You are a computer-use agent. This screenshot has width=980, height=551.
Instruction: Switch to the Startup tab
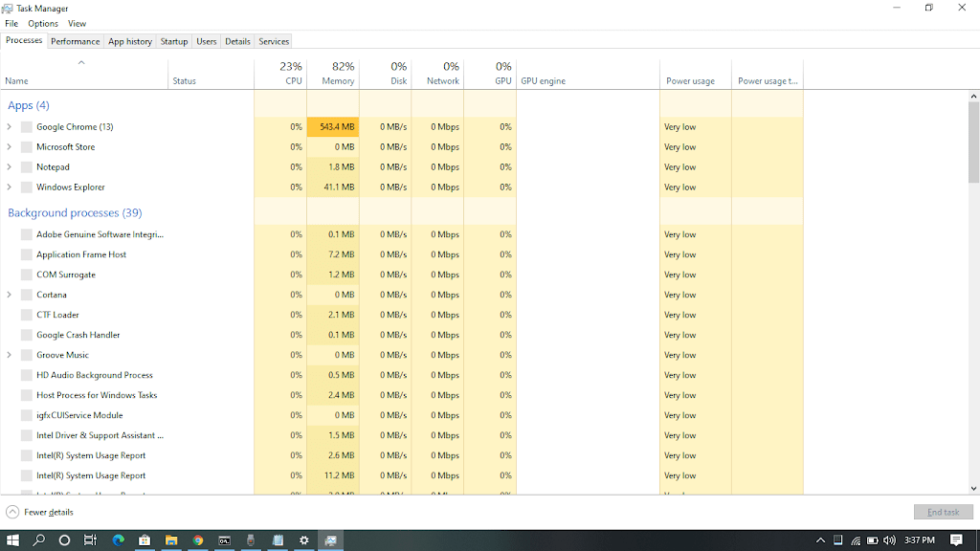point(174,41)
